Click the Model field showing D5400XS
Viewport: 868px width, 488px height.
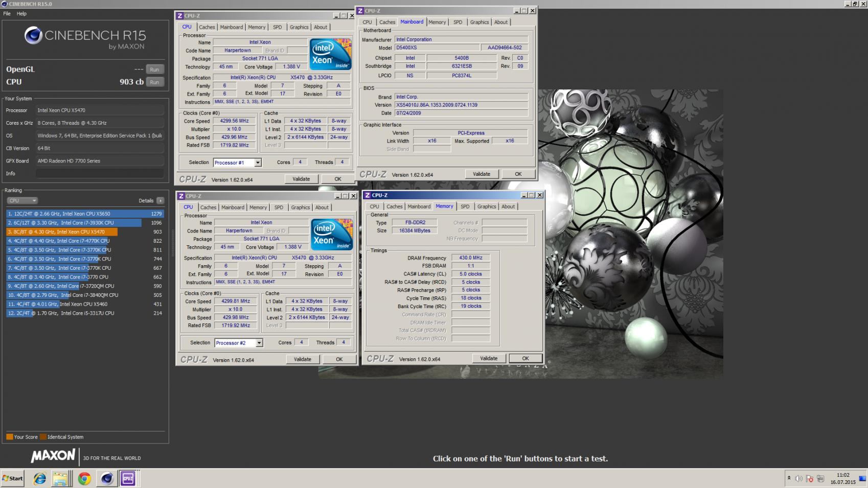pyautogui.click(x=437, y=48)
